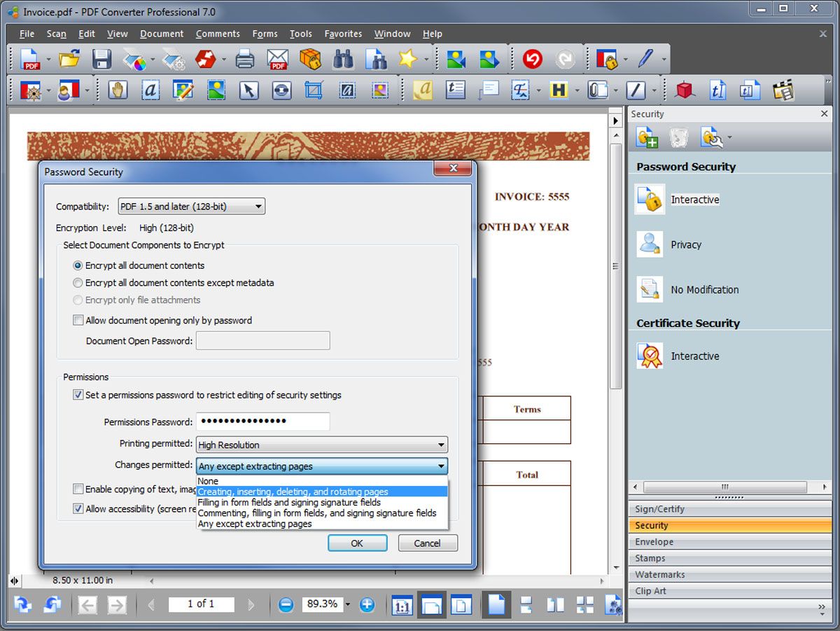The height and width of the screenshot is (631, 840).
Task: Open the Document menu
Action: coord(162,34)
